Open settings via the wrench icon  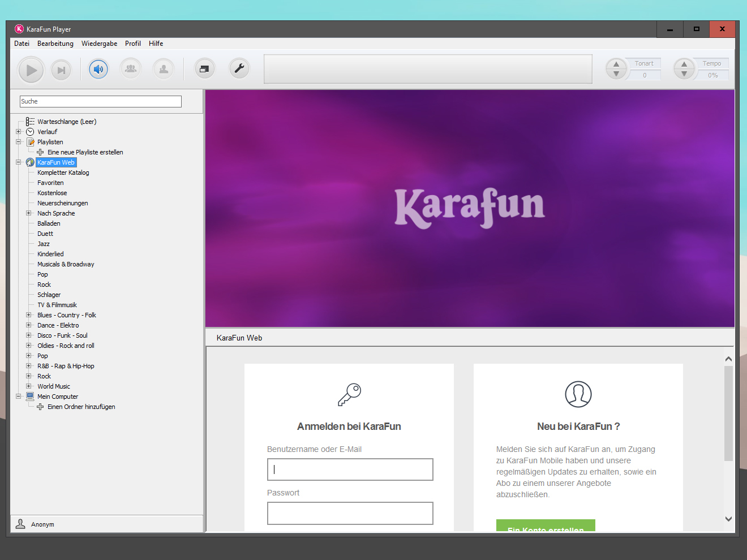click(x=239, y=69)
